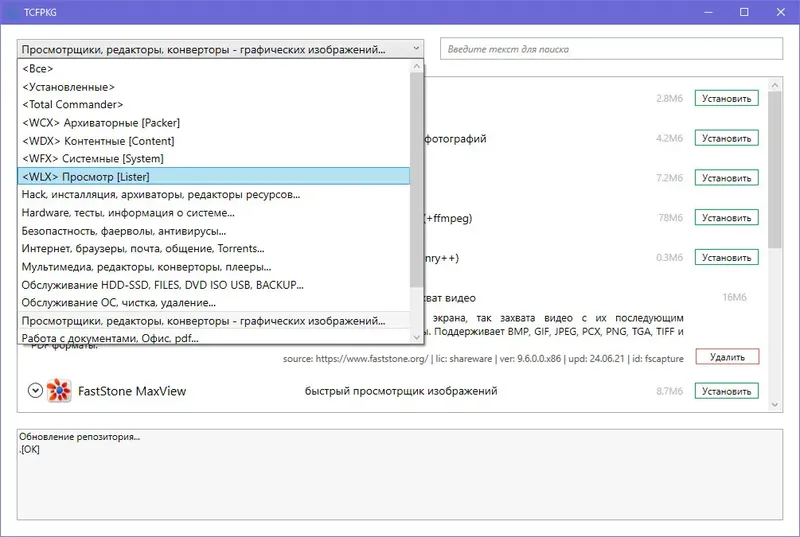
Task: Install the 78Мб ffmpeg package
Action: [x=727, y=218]
